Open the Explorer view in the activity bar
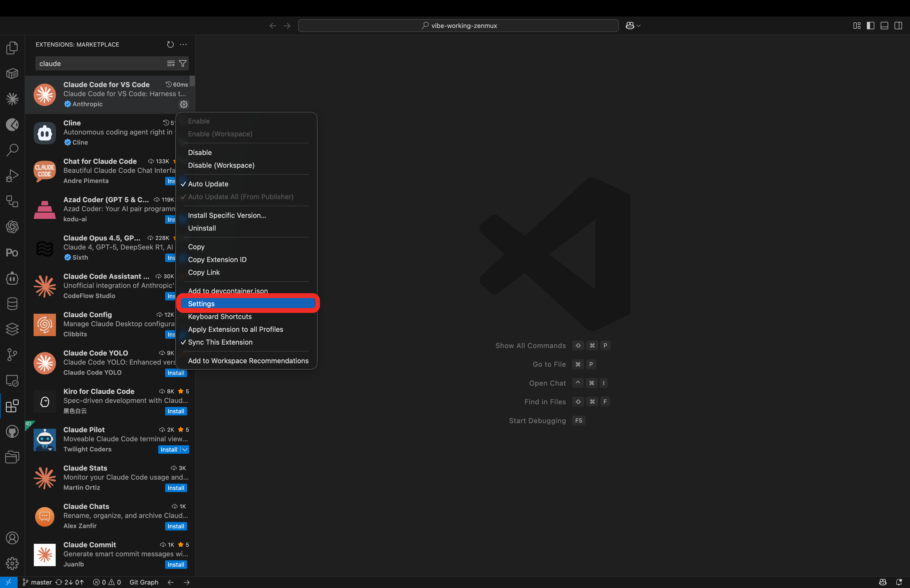Image resolution: width=910 pixels, height=588 pixels. 12,47
